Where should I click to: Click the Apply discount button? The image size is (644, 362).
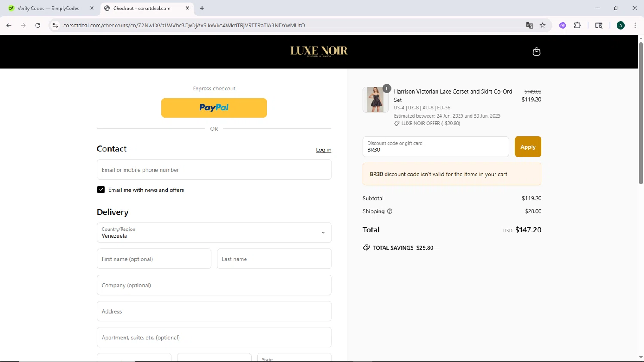coord(528,147)
